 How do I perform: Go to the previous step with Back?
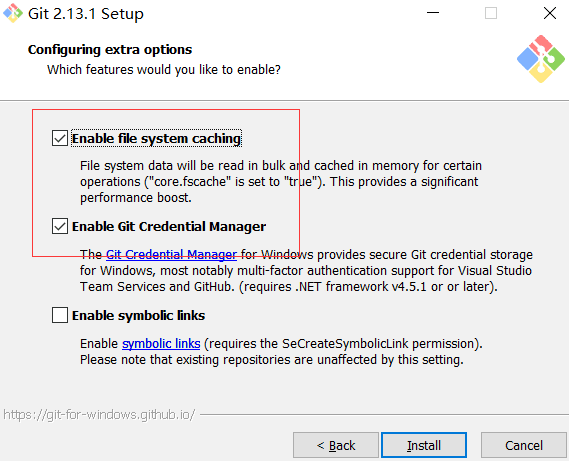pos(336,445)
